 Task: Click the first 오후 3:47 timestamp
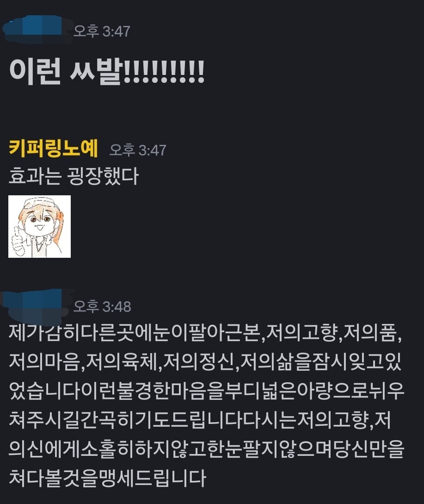tap(102, 31)
